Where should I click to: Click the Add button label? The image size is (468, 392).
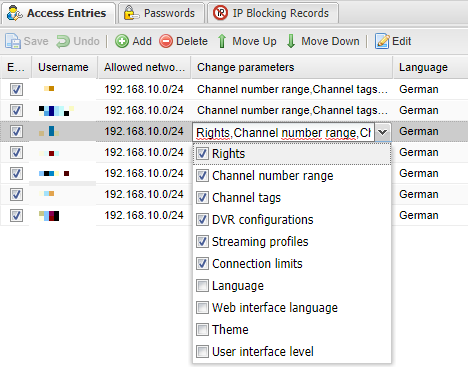pyautogui.click(x=142, y=41)
